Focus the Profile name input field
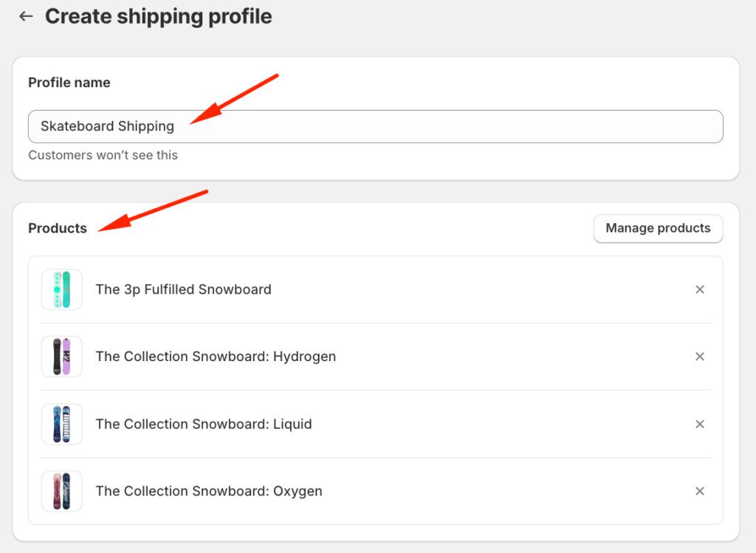 click(x=443, y=126)
